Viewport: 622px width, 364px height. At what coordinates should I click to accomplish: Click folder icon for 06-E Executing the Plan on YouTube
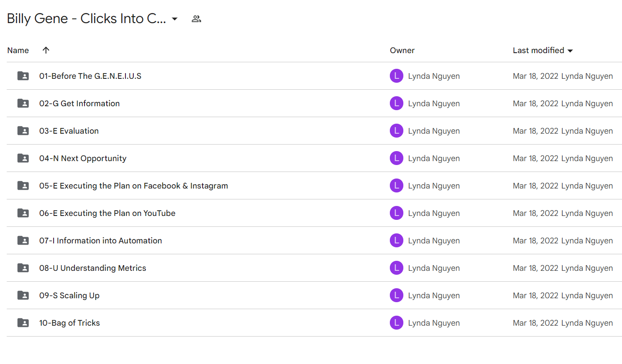click(23, 213)
